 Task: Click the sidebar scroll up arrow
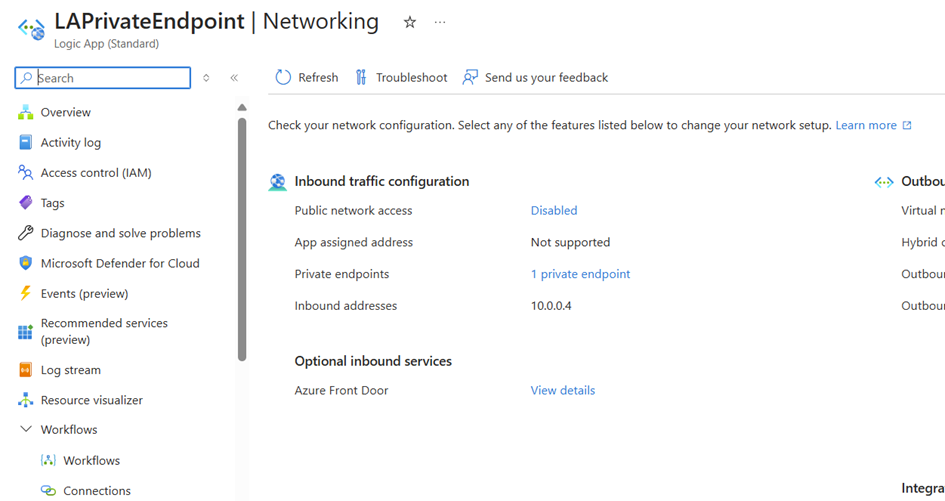(x=242, y=107)
